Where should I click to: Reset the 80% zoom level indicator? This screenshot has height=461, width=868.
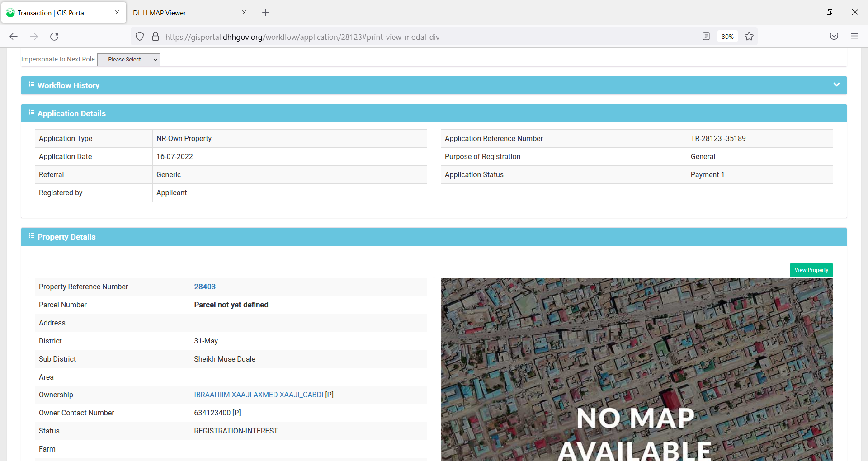(x=727, y=37)
